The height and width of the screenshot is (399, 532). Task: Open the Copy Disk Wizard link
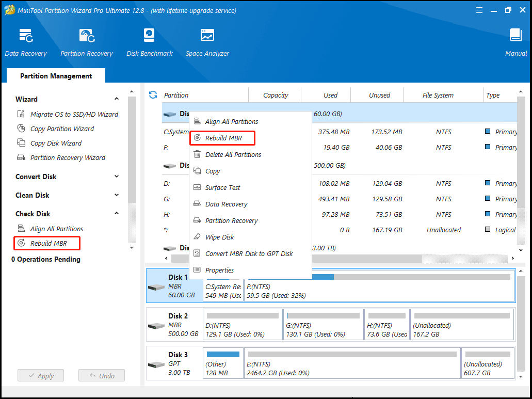56,143
